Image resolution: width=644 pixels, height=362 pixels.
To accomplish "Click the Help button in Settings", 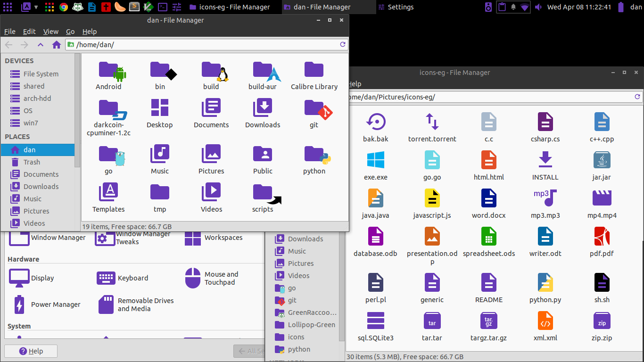I will click(31, 351).
